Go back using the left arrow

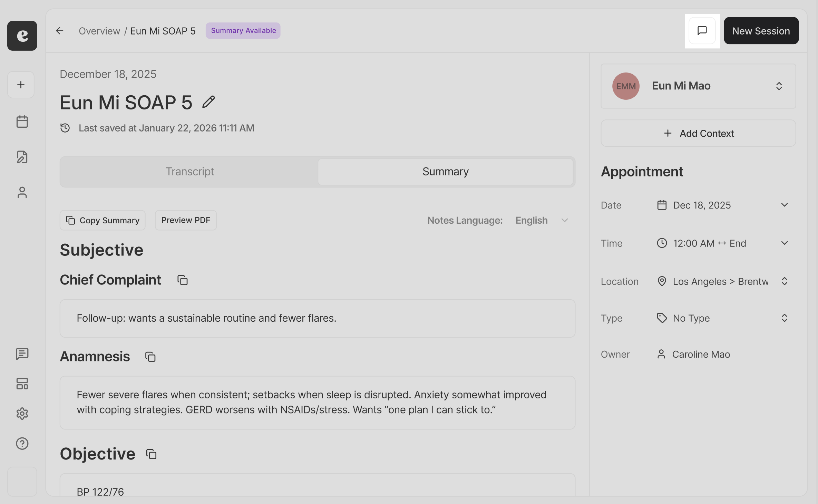tap(60, 31)
